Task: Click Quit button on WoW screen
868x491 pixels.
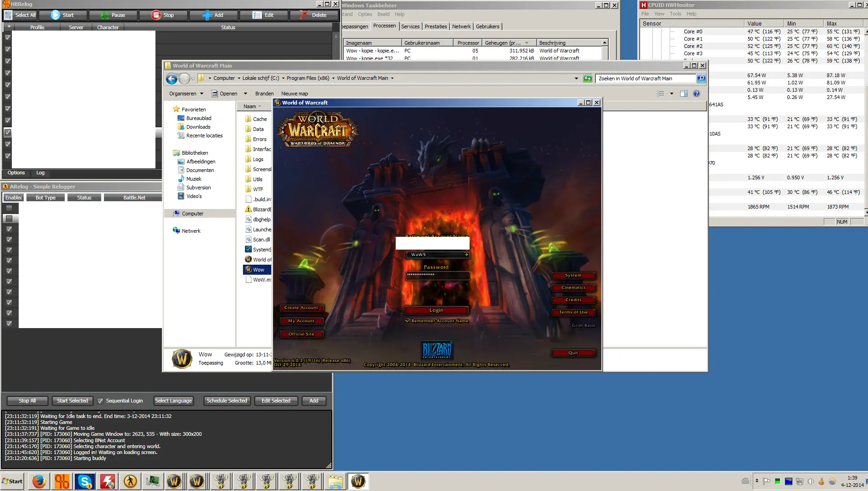Action: click(x=573, y=353)
